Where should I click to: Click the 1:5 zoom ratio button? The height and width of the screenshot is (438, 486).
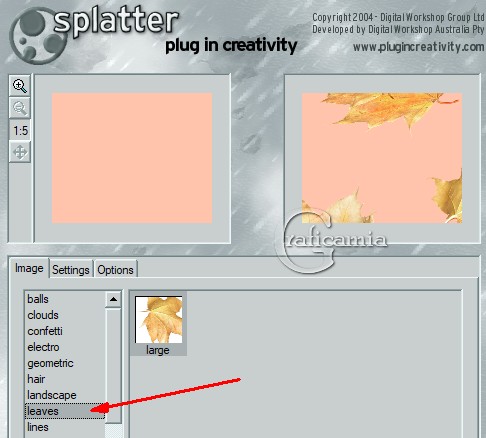tap(20, 130)
